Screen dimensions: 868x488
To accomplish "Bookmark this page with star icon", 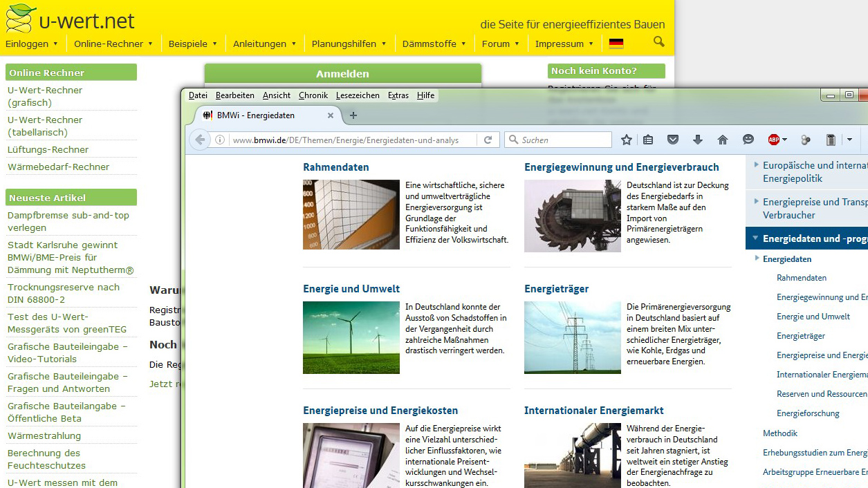I will pyautogui.click(x=627, y=140).
